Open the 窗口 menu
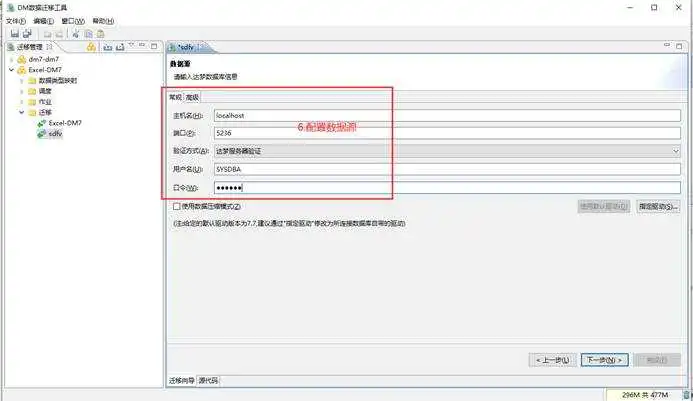This screenshot has width=693, height=401. 73,21
